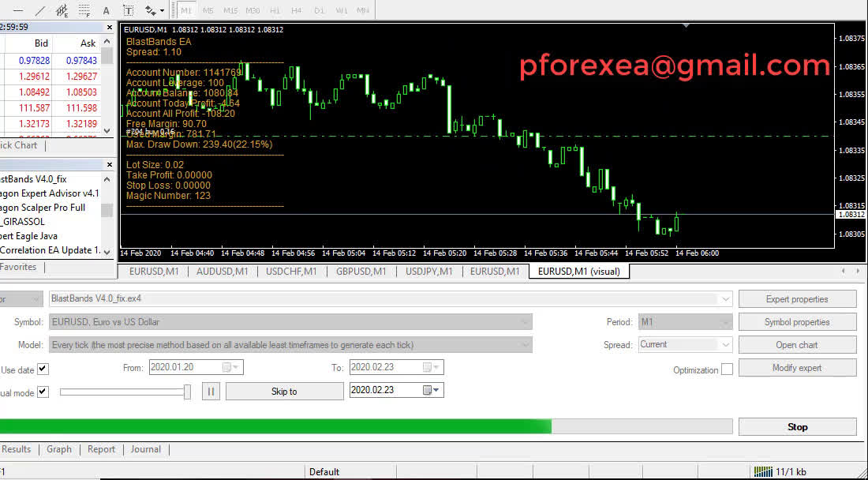Click the Stop button
The image size is (868, 480).
click(x=797, y=426)
